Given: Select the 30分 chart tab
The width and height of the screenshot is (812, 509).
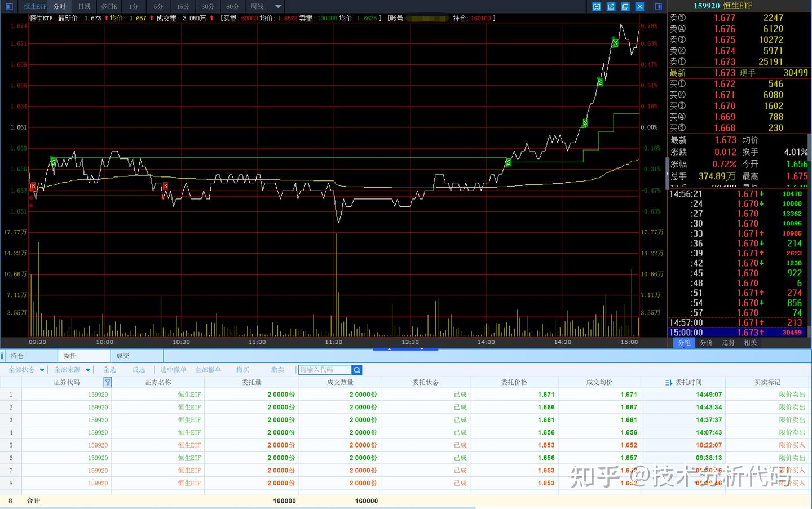Looking at the screenshot, I should pyautogui.click(x=208, y=6).
